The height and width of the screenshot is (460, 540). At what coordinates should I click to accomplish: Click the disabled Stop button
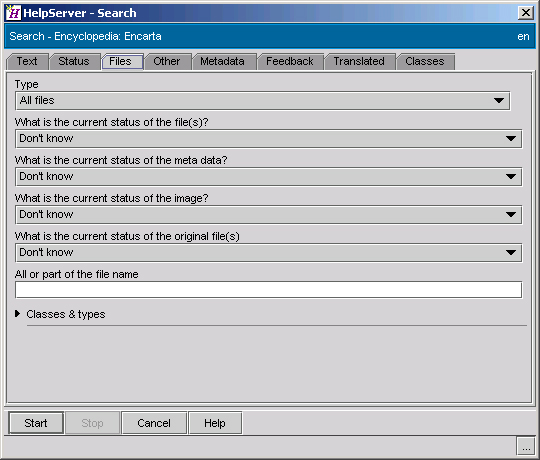pos(92,423)
